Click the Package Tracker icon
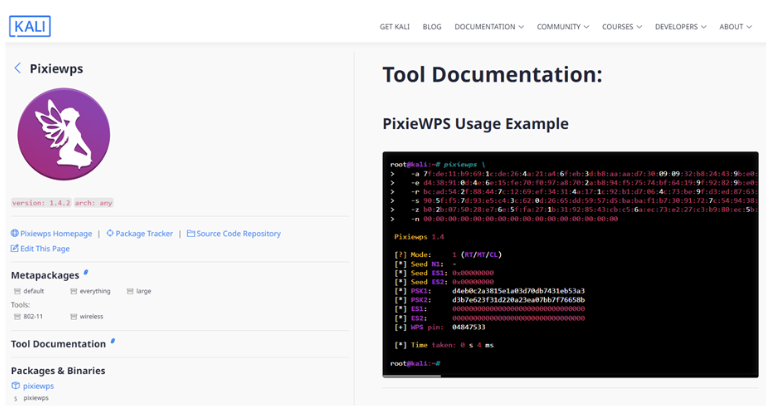The image size is (766, 413). [110, 233]
